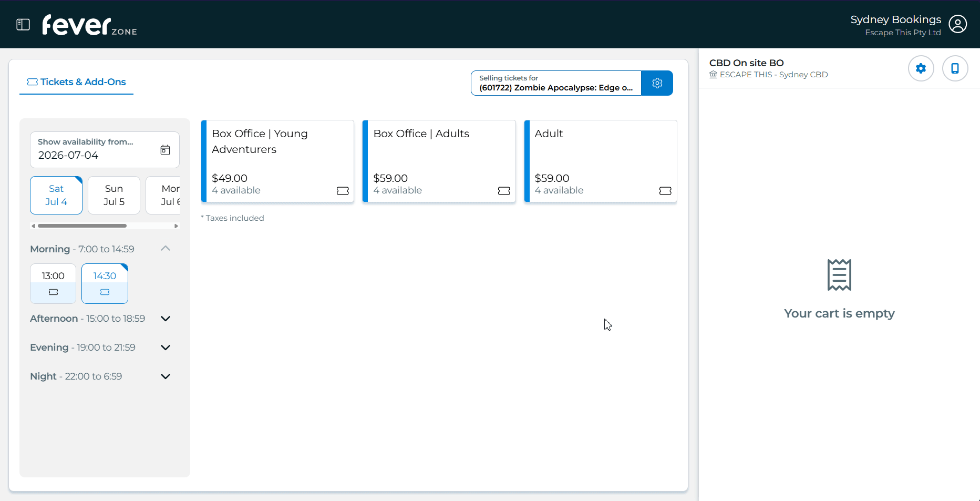Viewport: 980px width, 501px height.
Task: Choose the 13:00 time slot
Action: (53, 283)
